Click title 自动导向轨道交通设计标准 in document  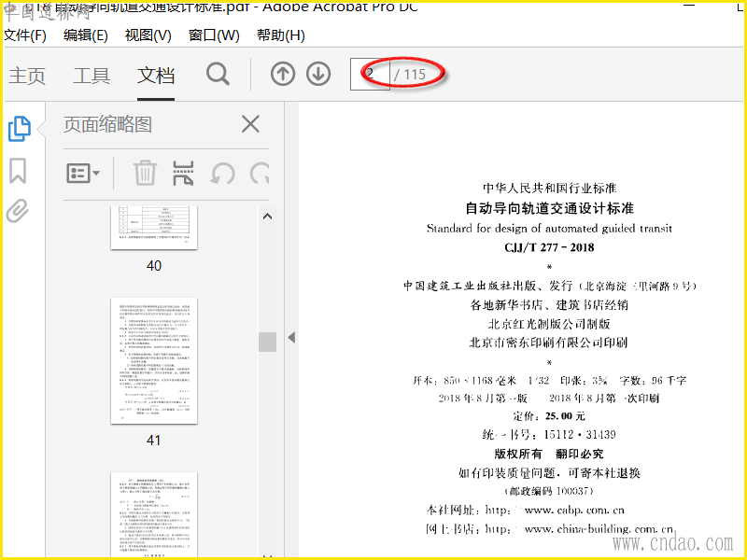point(549,208)
